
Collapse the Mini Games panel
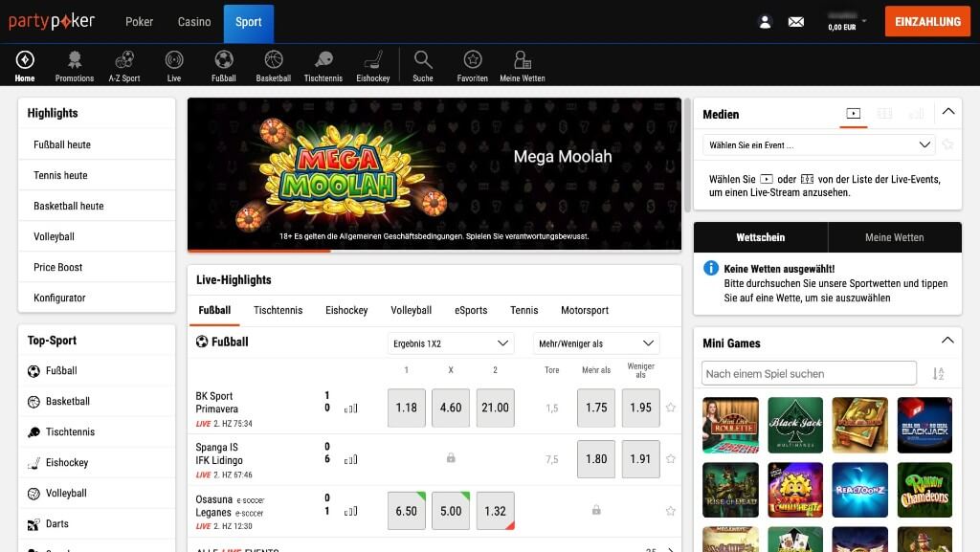click(x=947, y=341)
